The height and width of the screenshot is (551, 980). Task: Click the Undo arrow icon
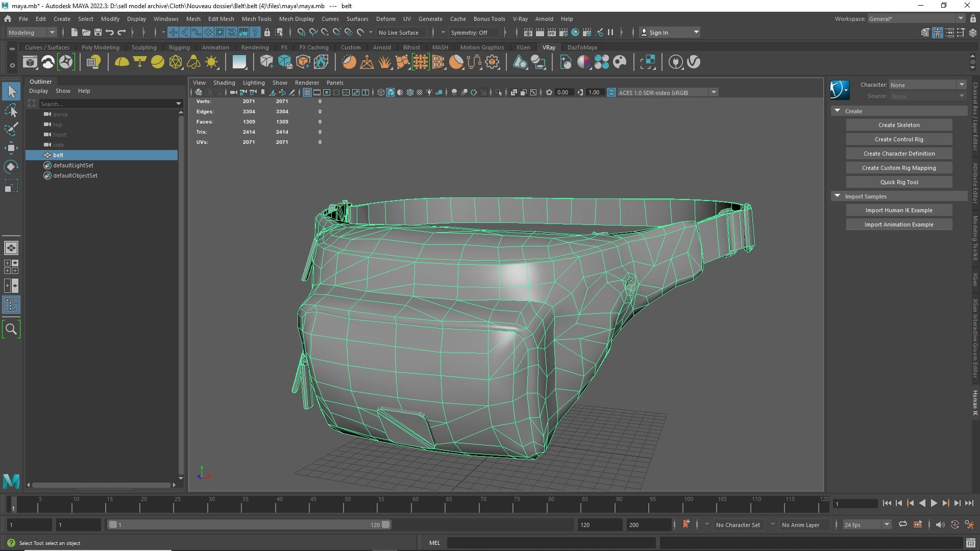click(x=109, y=33)
